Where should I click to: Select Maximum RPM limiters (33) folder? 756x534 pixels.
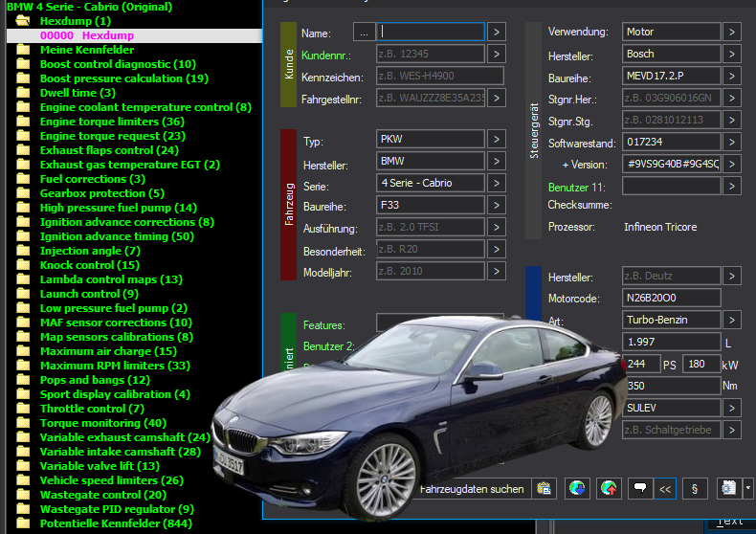tap(115, 366)
